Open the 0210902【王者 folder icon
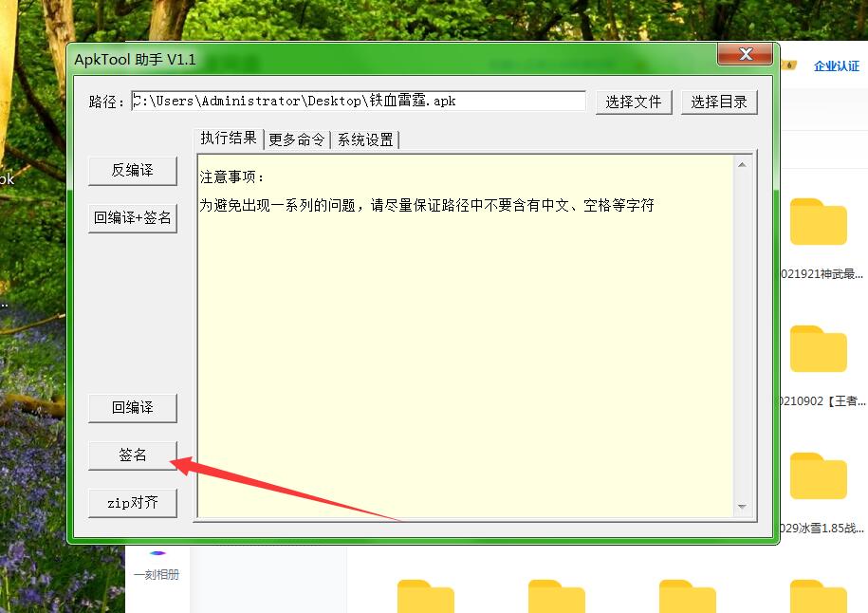This screenshot has height=613, width=868. point(818,349)
